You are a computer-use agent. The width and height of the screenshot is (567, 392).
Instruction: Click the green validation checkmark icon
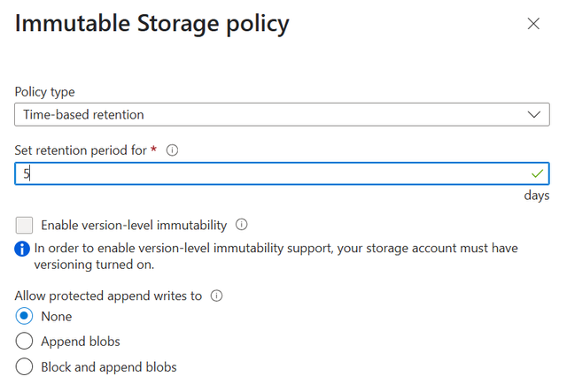tap(538, 173)
